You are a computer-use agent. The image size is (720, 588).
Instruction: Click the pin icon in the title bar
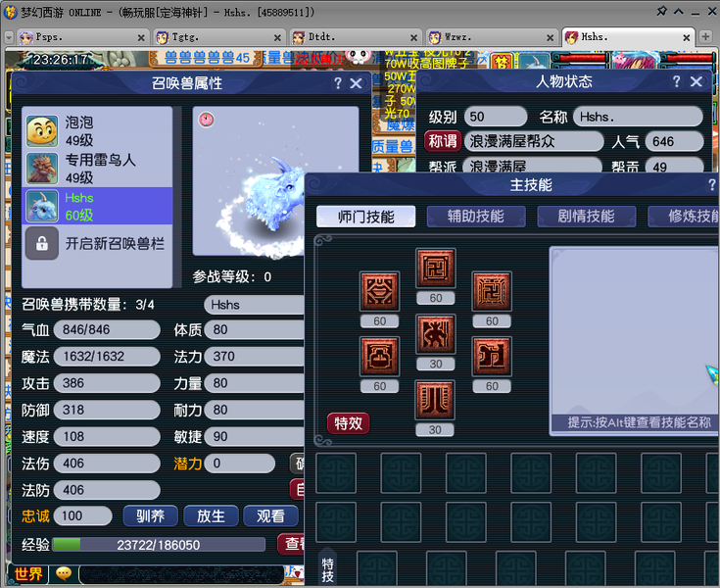point(661,11)
